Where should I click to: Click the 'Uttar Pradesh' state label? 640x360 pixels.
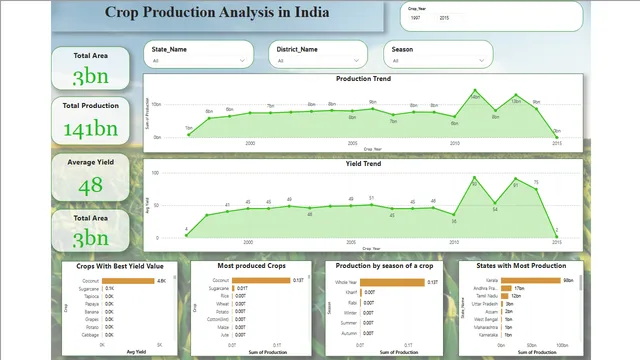point(484,304)
